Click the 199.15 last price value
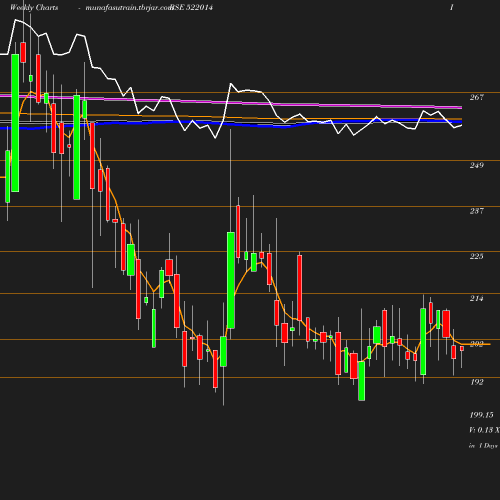Image resolution: width=500 pixels, height=500 pixels. pos(481,415)
